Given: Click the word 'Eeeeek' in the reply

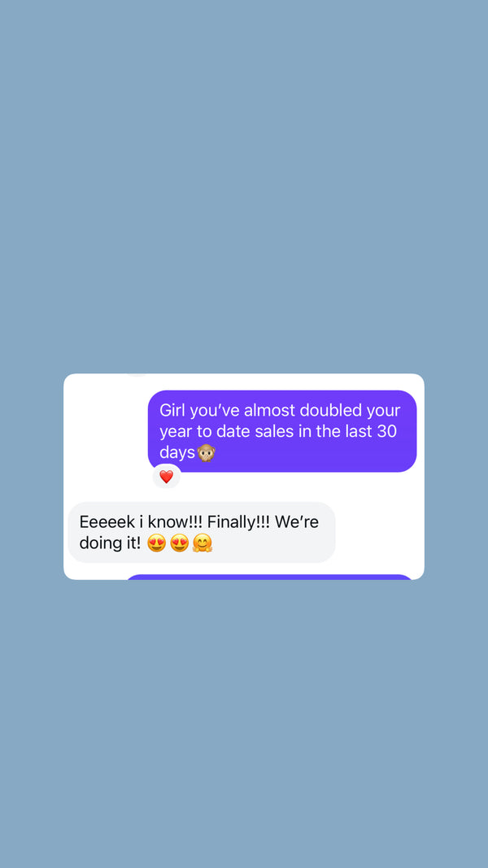Looking at the screenshot, I should 107,522.
